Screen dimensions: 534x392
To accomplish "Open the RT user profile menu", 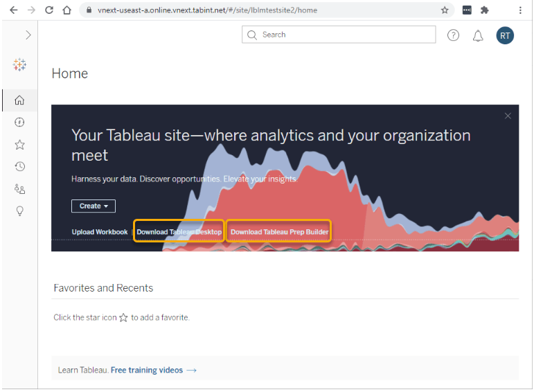I will tap(505, 35).
